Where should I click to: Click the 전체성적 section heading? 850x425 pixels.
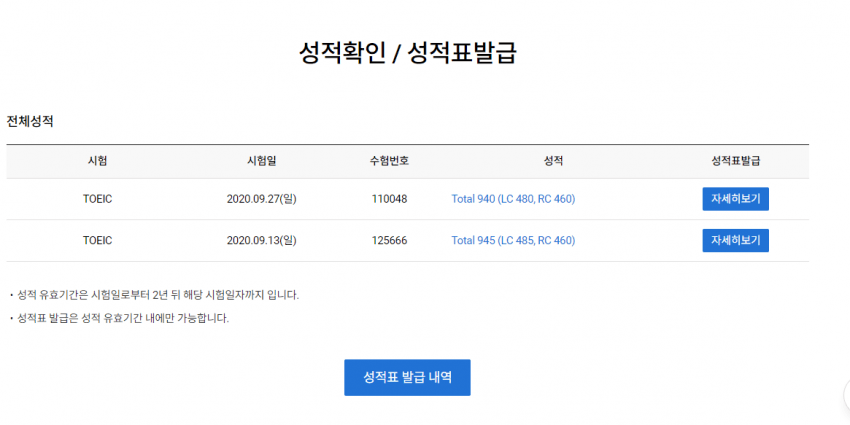click(30, 121)
